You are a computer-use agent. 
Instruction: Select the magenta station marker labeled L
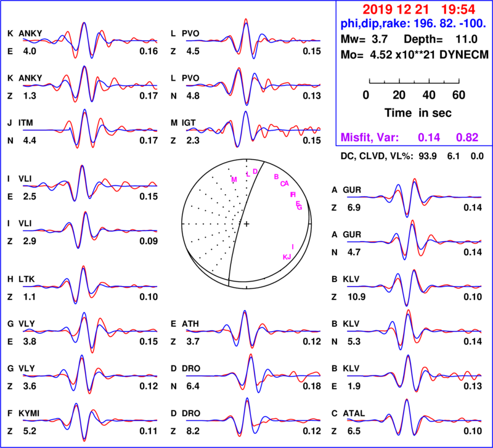point(248,174)
